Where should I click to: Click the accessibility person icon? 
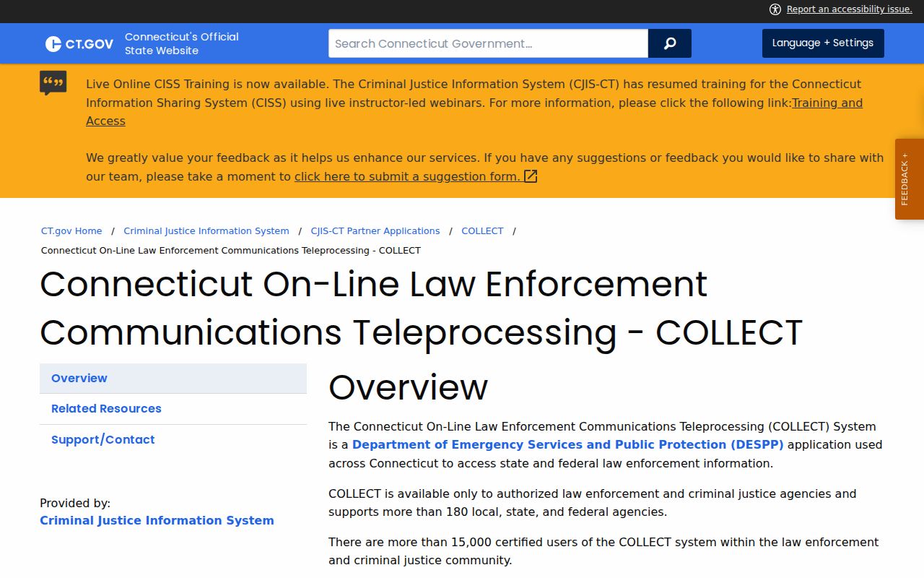click(775, 9)
